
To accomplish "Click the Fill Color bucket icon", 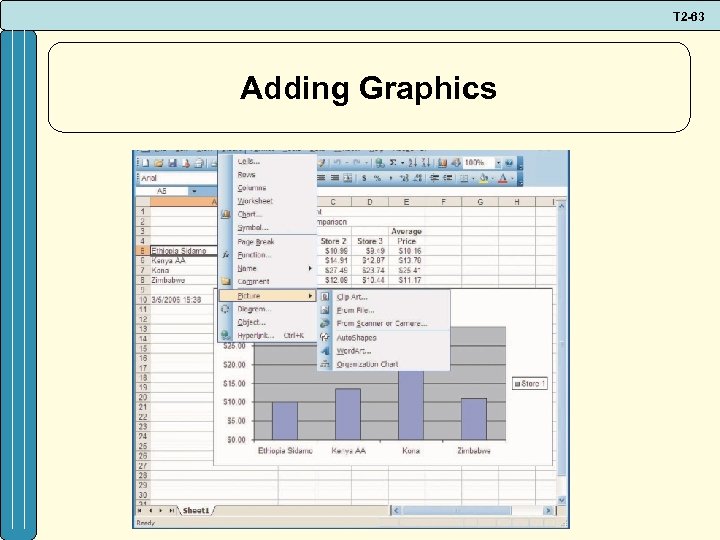I will (483, 178).
